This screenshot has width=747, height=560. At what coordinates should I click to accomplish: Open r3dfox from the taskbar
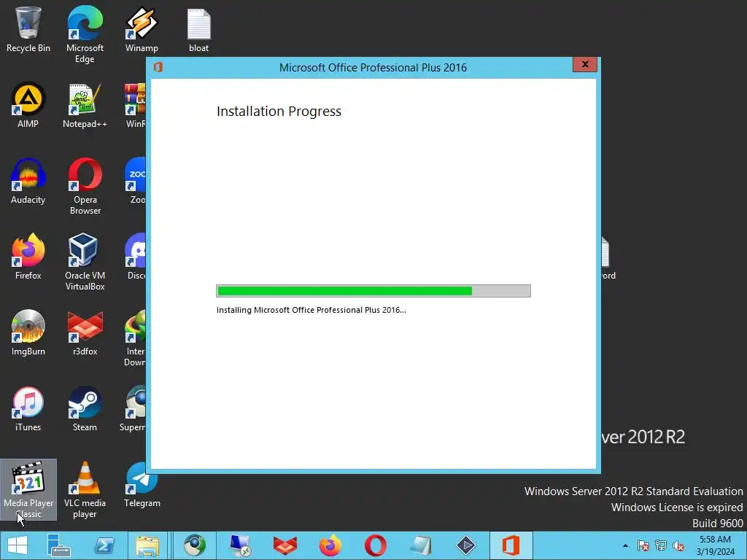coord(285,545)
